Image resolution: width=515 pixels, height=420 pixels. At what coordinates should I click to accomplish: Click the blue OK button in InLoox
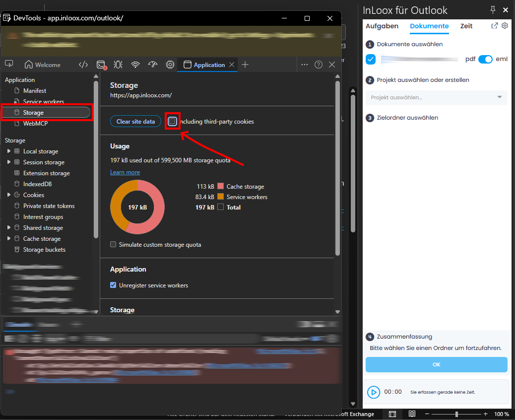click(x=436, y=364)
